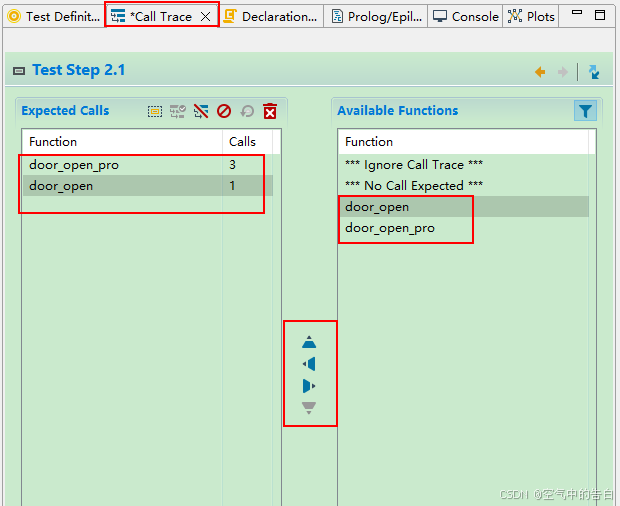Image resolution: width=620 pixels, height=506 pixels.
Task: Move selected expected call up
Action: (x=309, y=342)
